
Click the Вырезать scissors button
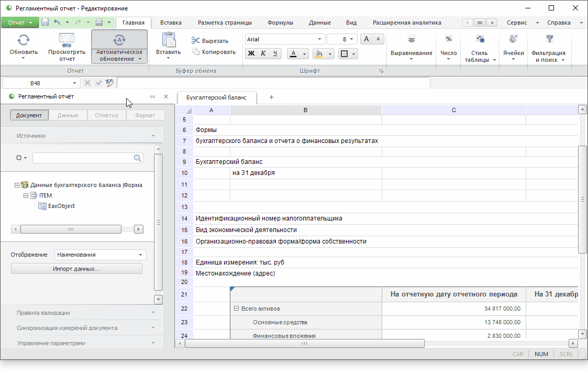click(209, 41)
